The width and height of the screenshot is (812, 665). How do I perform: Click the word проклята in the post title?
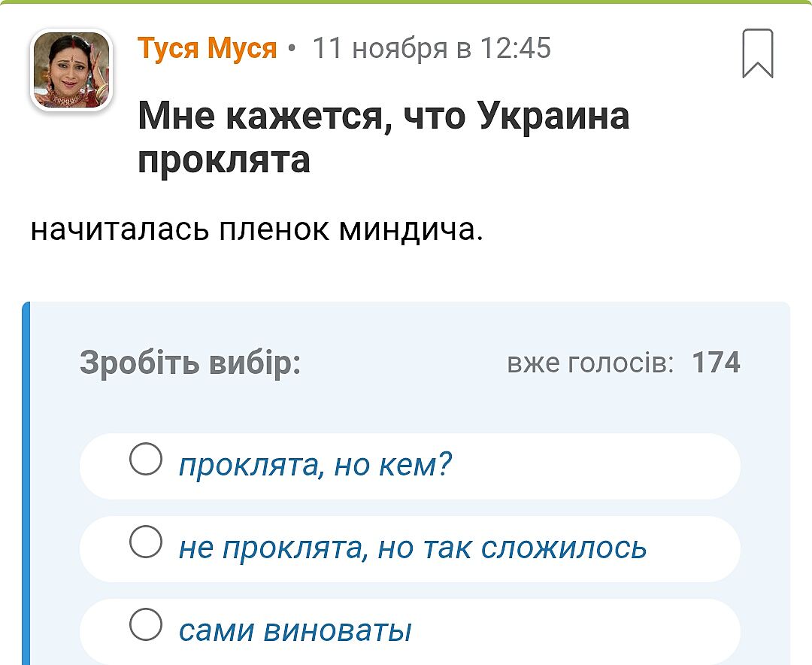pos(224,159)
